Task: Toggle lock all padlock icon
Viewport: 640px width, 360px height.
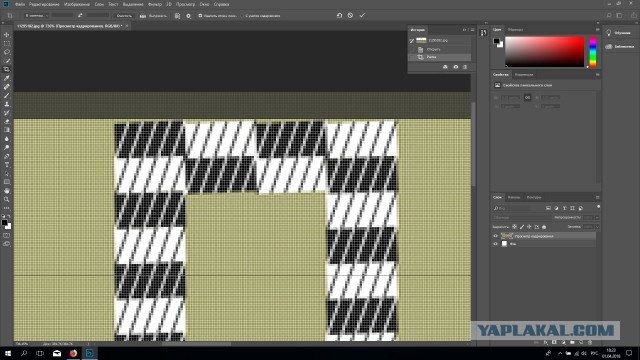Action: pyautogui.click(x=544, y=227)
